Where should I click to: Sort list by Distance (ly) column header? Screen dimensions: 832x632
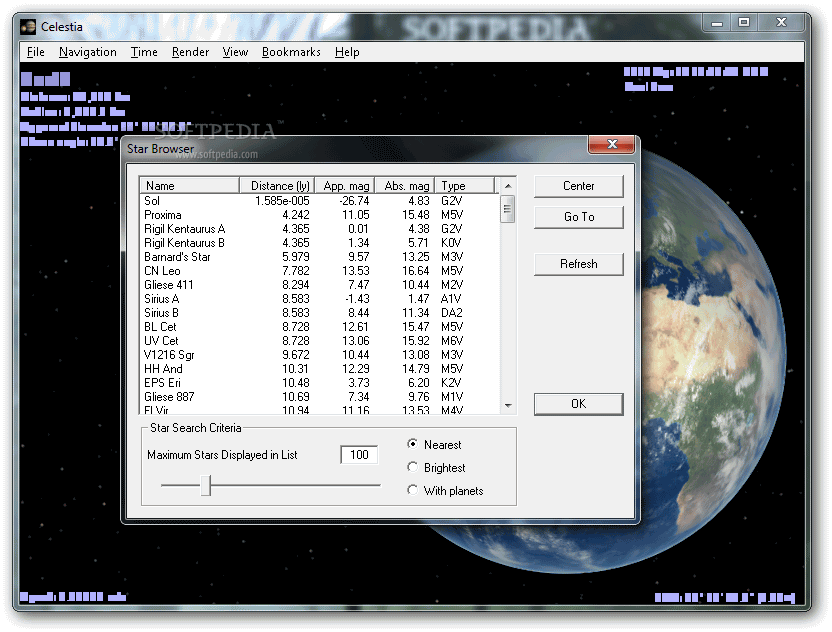point(277,186)
